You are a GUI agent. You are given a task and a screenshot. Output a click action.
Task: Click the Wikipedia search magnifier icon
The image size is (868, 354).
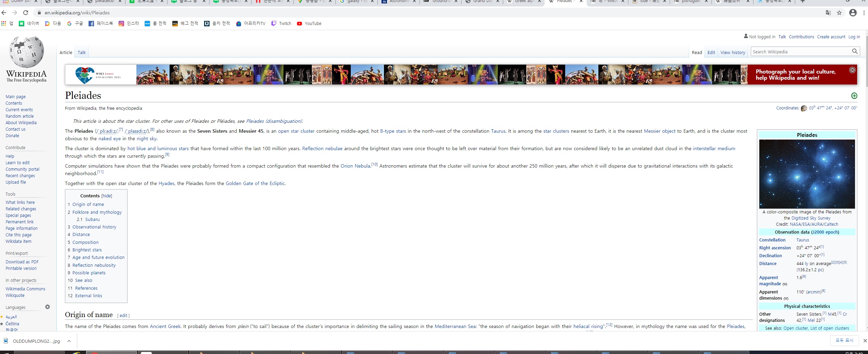tap(855, 52)
